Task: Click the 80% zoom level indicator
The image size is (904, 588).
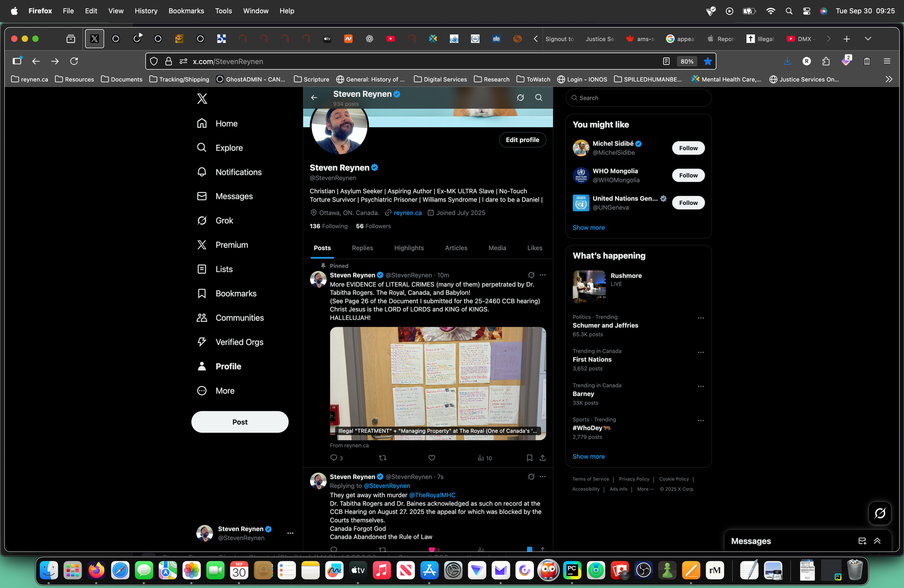Action: click(687, 61)
